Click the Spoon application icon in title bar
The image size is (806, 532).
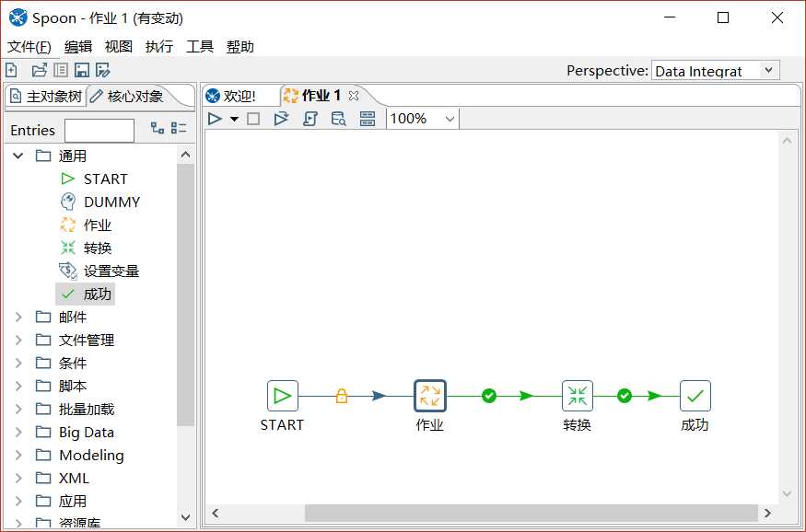pos(18,18)
